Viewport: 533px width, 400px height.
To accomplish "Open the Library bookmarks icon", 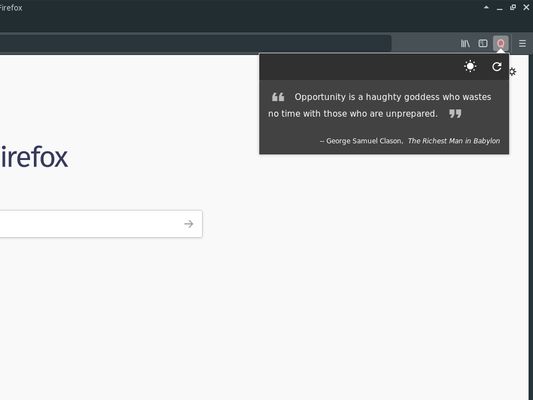I will tap(465, 44).
